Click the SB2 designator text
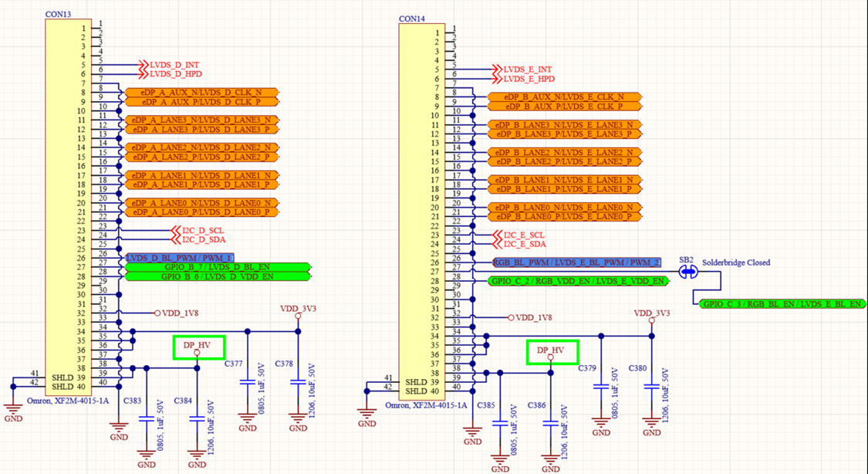The image size is (868, 474). (687, 259)
